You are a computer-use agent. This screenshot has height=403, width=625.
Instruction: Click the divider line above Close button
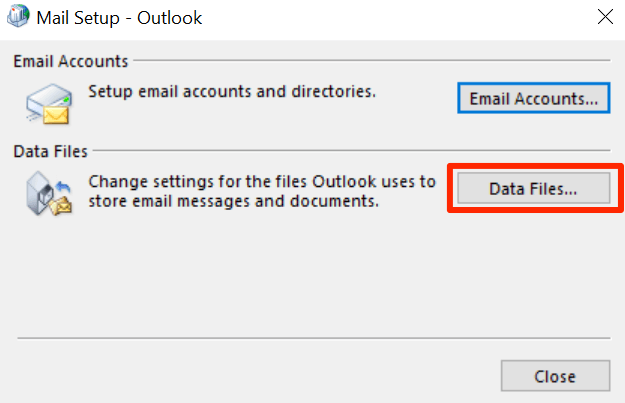(312, 339)
